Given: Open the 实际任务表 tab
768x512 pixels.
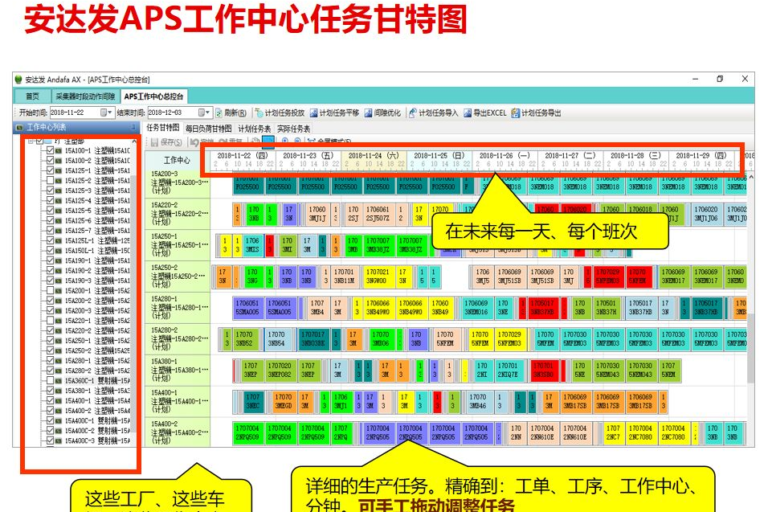Looking at the screenshot, I should [x=293, y=129].
